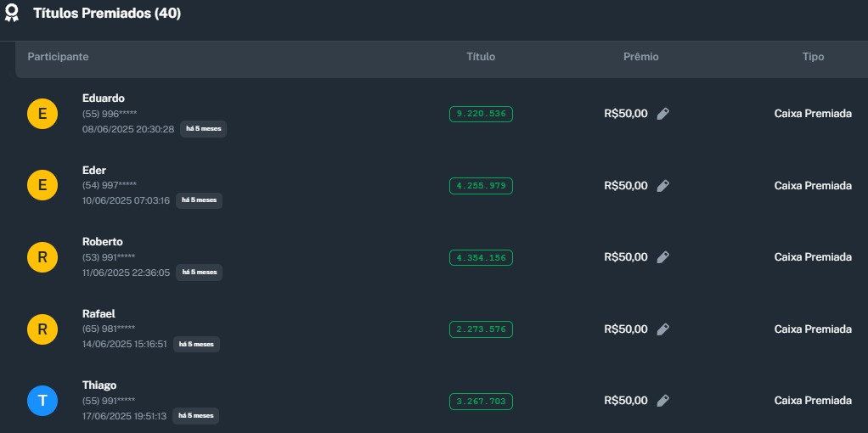The image size is (868, 433).
Task: Click the 'há 5 meses' tag under Rafael
Action: tap(197, 344)
